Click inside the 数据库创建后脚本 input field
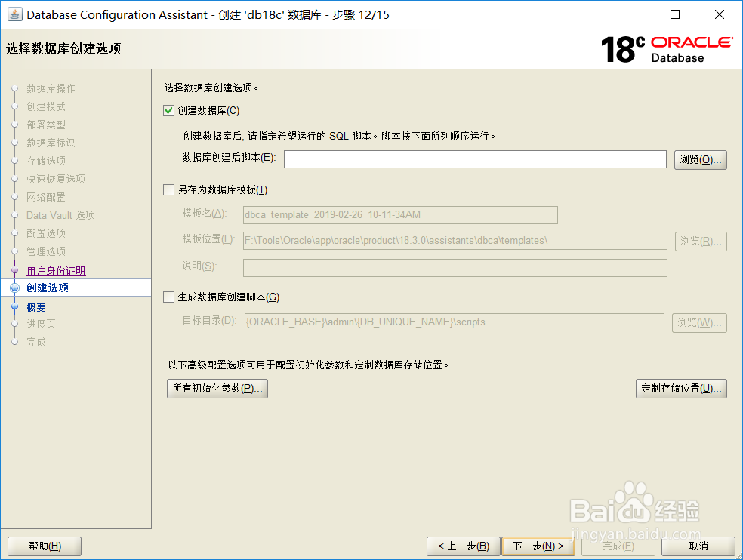The image size is (743, 560). (474, 159)
